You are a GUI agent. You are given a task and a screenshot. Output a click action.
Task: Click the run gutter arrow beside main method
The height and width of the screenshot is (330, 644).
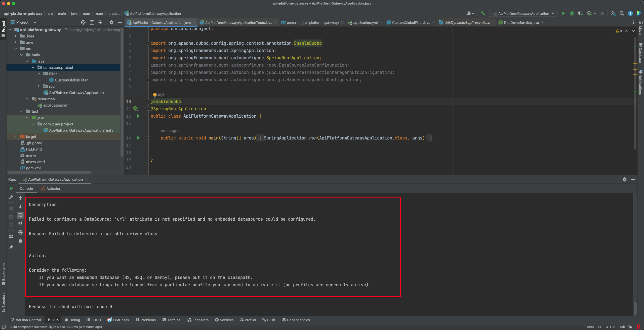pyautogui.click(x=138, y=138)
